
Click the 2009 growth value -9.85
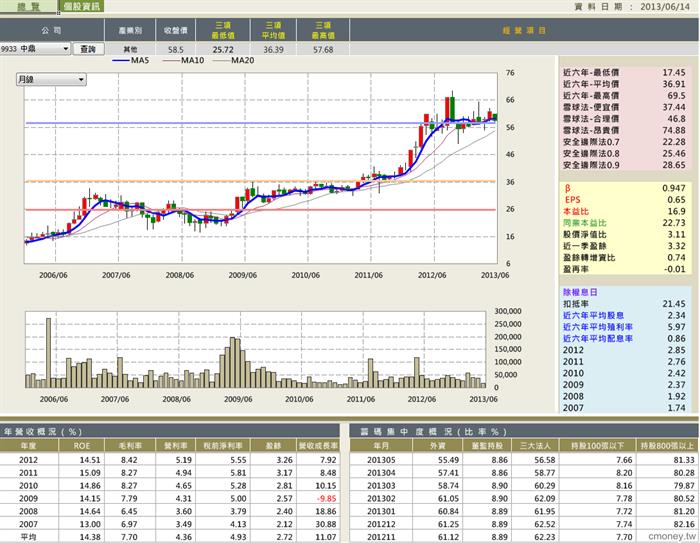click(326, 498)
